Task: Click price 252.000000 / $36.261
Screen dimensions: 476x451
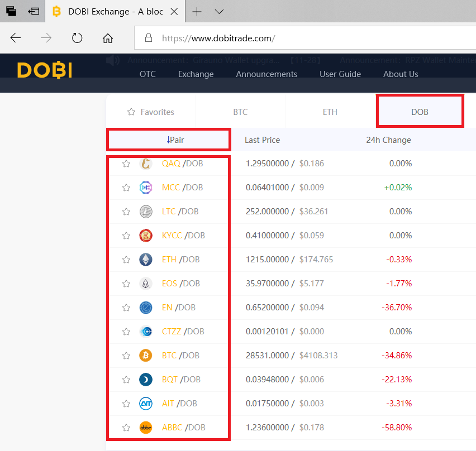Action: (x=287, y=212)
